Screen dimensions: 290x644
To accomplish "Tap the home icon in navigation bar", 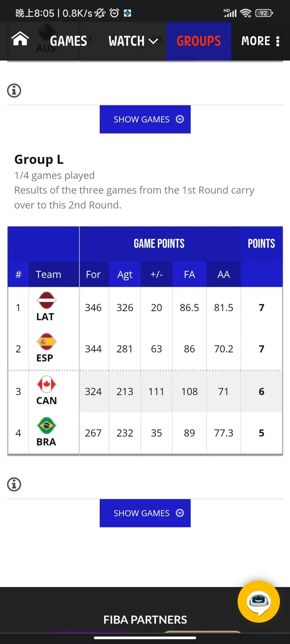I will [x=20, y=39].
